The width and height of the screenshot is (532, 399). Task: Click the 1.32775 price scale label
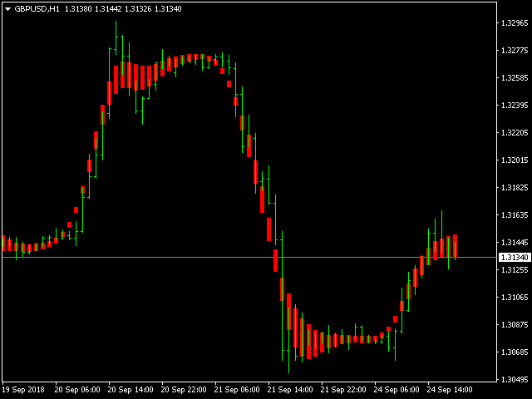(515, 51)
